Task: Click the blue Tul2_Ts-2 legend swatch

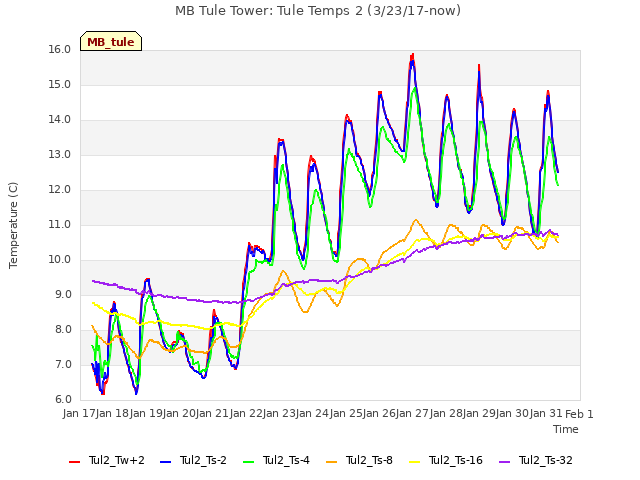Action: [165, 462]
